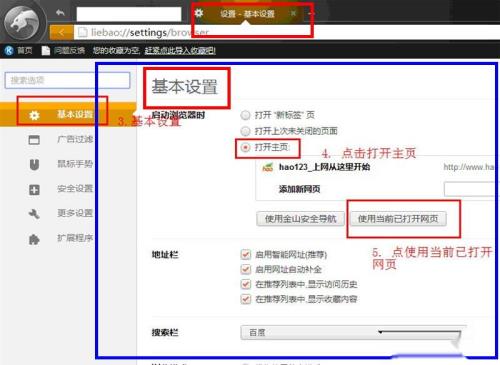
Task: Click the 首页 bookmark icon
Action: pyautogui.click(x=9, y=50)
